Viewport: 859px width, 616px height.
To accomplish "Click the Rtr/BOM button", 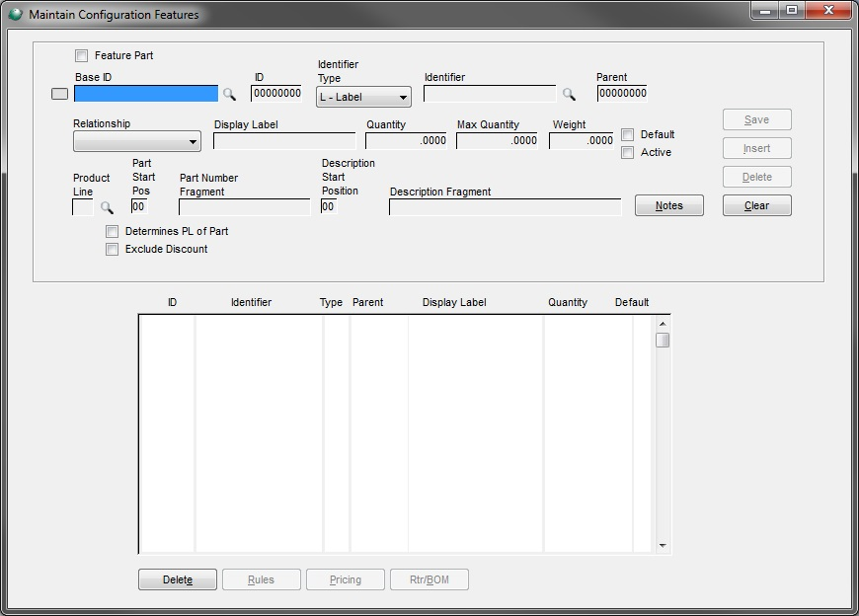I will click(x=429, y=579).
